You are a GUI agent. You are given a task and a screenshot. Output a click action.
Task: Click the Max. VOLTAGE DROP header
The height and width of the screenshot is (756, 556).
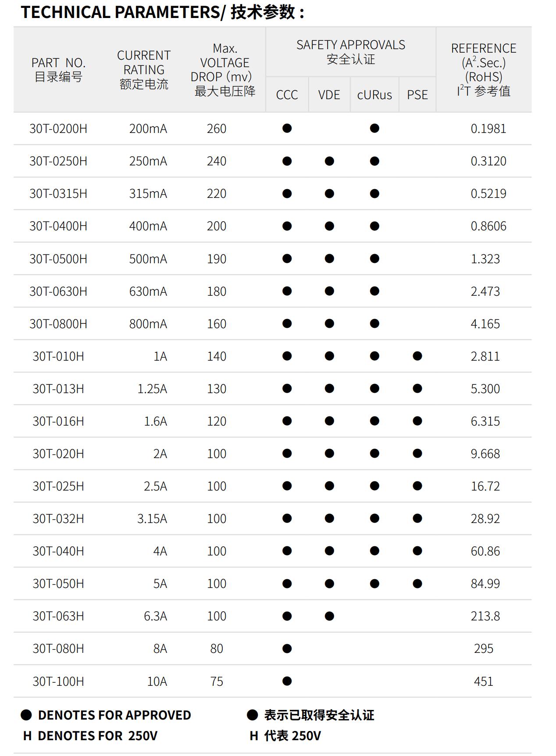pyautogui.click(x=224, y=69)
